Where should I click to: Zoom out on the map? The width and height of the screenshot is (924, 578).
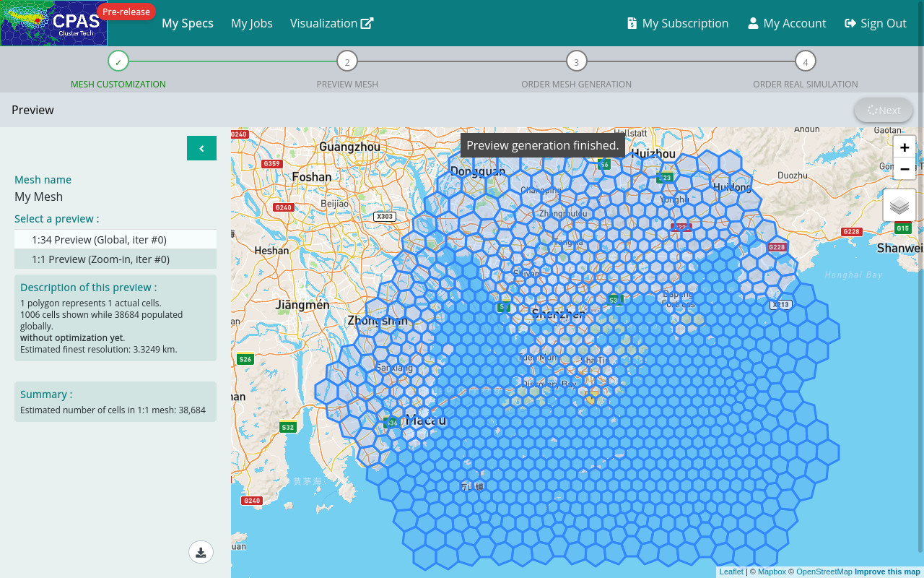point(905,168)
